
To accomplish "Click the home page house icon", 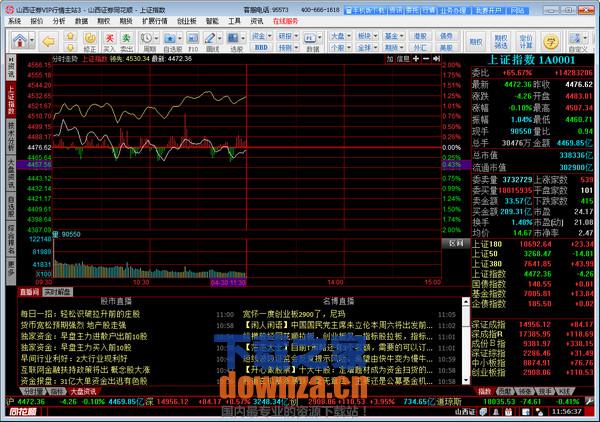I will [x=20, y=41].
